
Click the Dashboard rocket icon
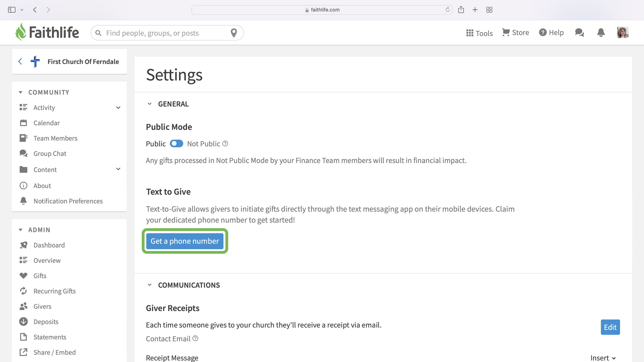click(24, 245)
